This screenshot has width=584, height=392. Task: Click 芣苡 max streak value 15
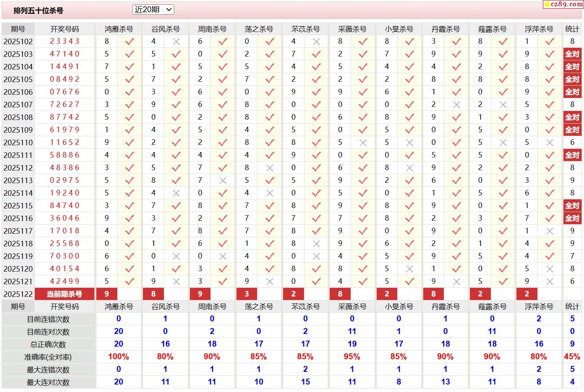coord(306,382)
